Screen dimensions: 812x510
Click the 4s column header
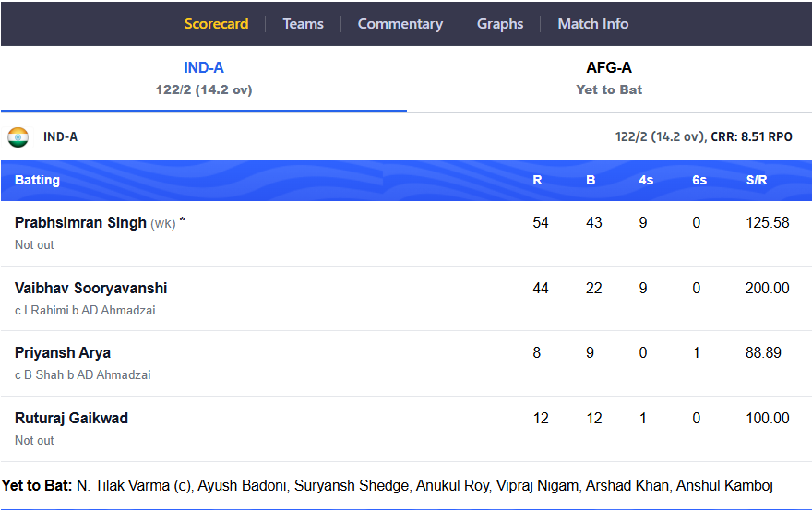tap(646, 180)
